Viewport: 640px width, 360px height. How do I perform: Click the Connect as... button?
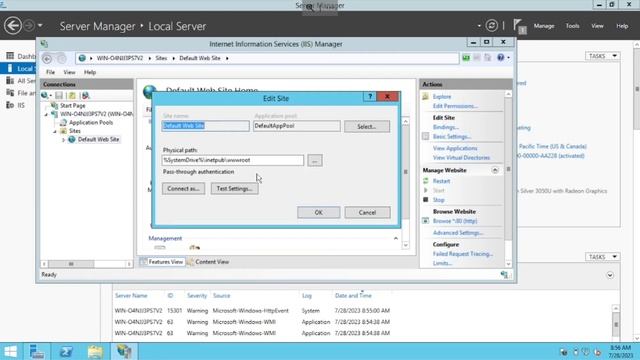183,189
